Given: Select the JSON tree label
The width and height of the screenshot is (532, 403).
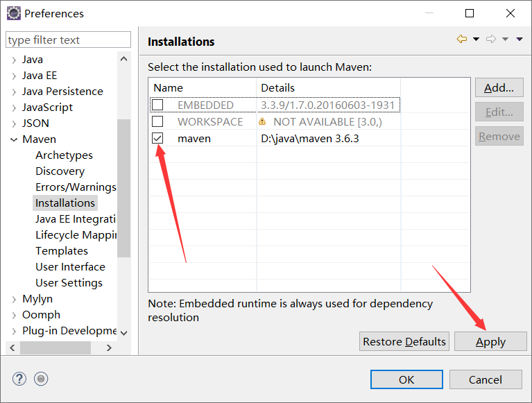Looking at the screenshot, I should pyautogui.click(x=35, y=123).
